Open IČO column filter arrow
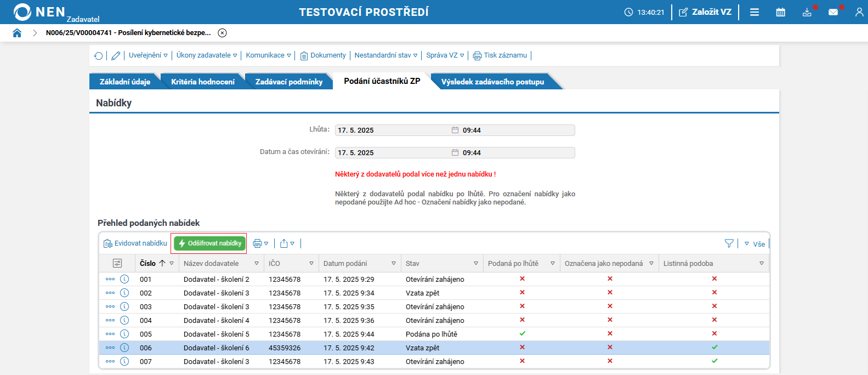This screenshot has width=868, height=375. 311,264
